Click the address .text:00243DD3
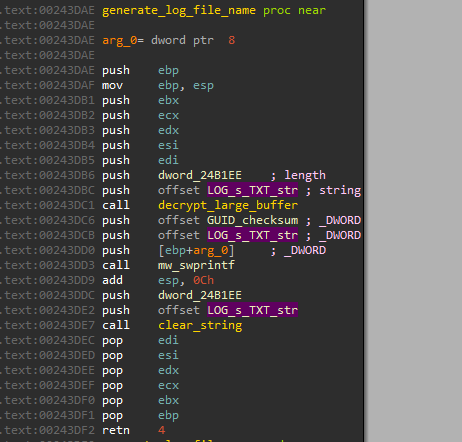This screenshot has height=442, width=462. 47,265
